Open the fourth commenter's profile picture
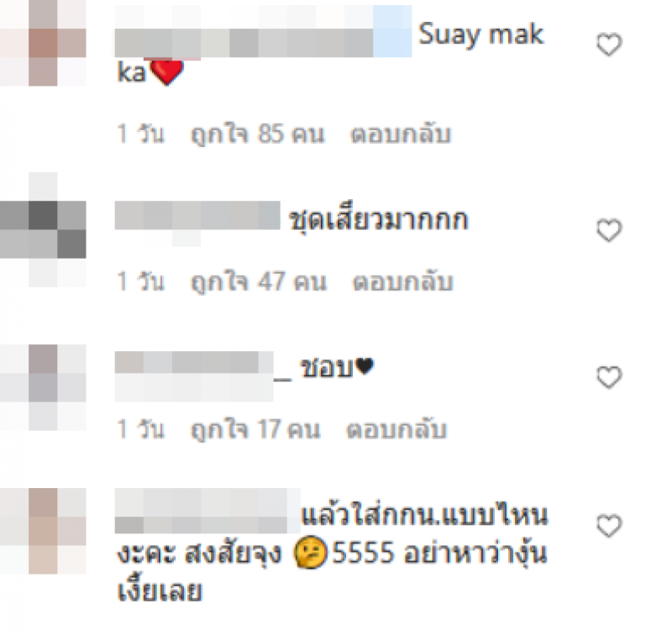This screenshot has height=635, width=672. pos(43,531)
